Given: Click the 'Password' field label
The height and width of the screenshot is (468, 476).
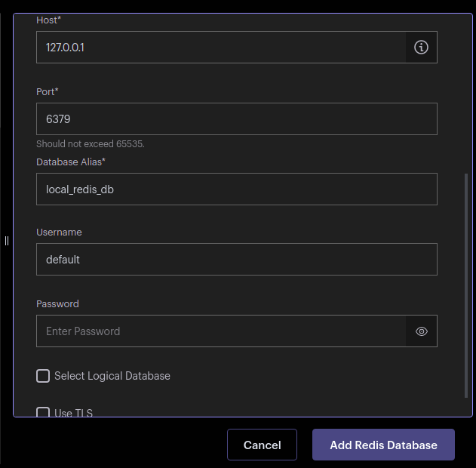Looking at the screenshot, I should [x=57, y=304].
